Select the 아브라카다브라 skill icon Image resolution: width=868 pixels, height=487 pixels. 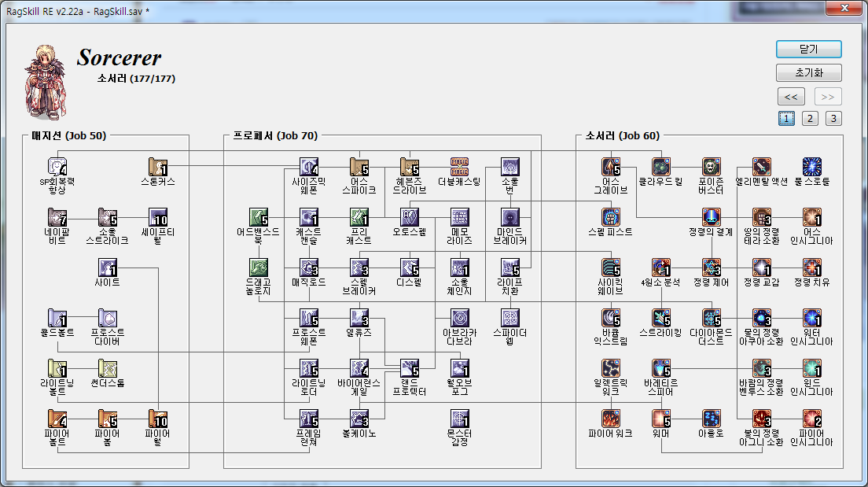point(459,318)
